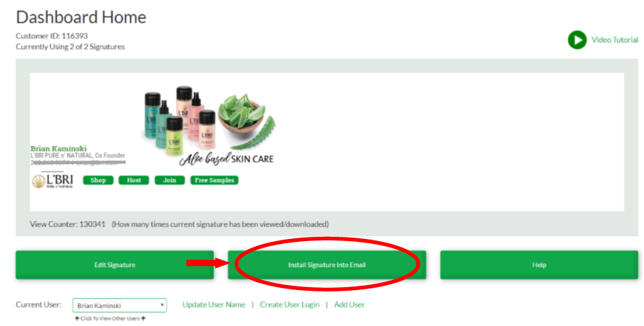644x326 pixels.
Task: Click the L'BRI logo in signature
Action: click(x=52, y=181)
